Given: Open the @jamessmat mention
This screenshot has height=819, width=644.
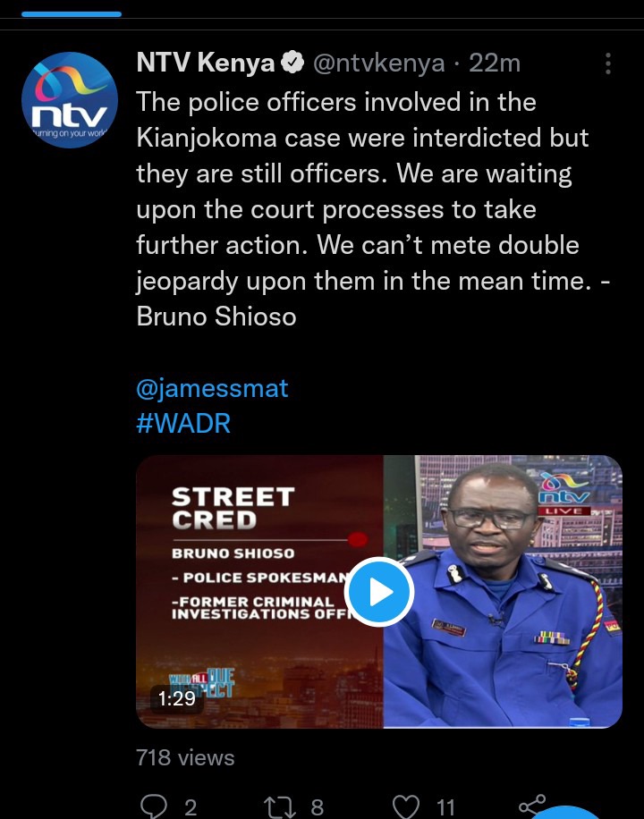Looking at the screenshot, I should 212,389.
